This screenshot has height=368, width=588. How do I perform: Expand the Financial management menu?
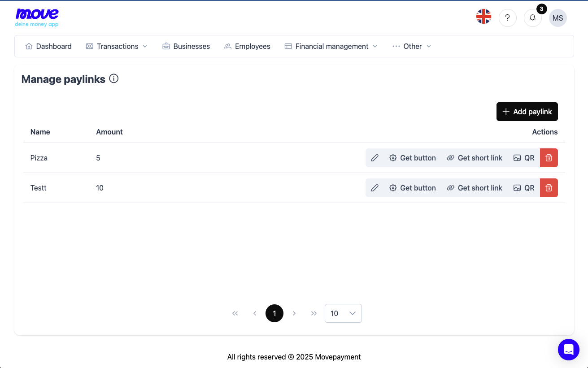pos(331,46)
